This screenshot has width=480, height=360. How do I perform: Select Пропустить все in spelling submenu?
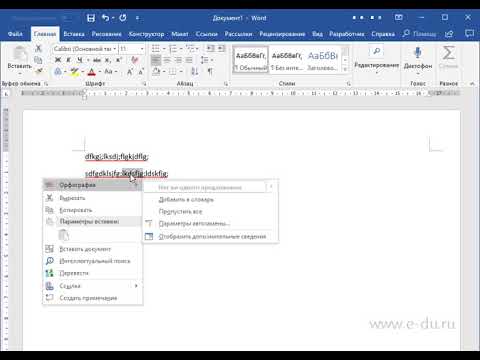[x=211, y=211]
